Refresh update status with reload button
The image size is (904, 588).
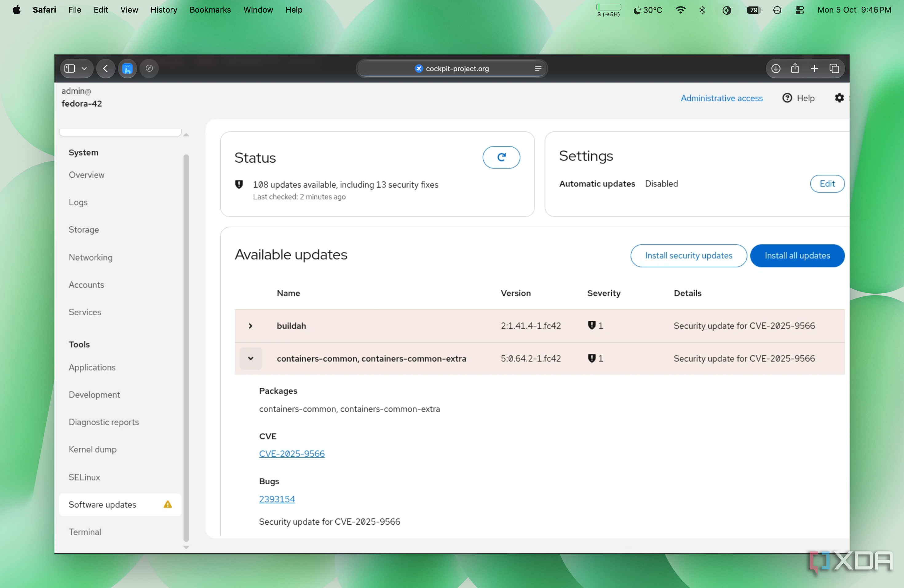(x=501, y=157)
